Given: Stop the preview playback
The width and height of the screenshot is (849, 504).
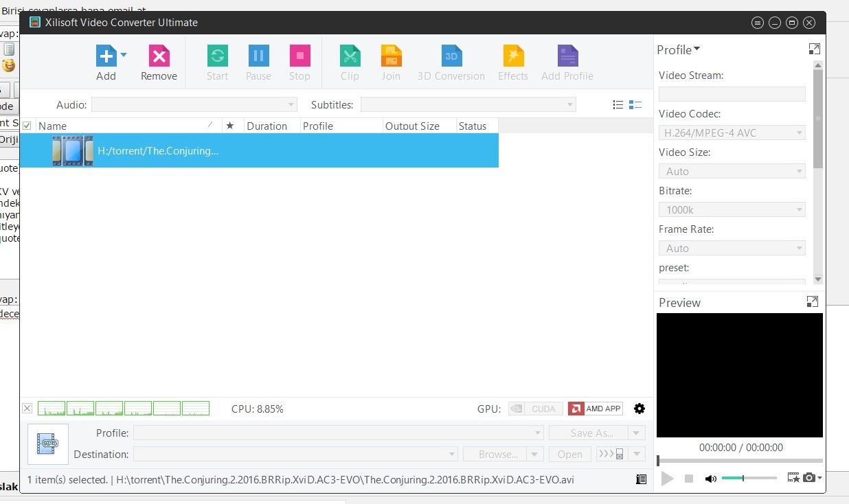Looking at the screenshot, I should [689, 479].
